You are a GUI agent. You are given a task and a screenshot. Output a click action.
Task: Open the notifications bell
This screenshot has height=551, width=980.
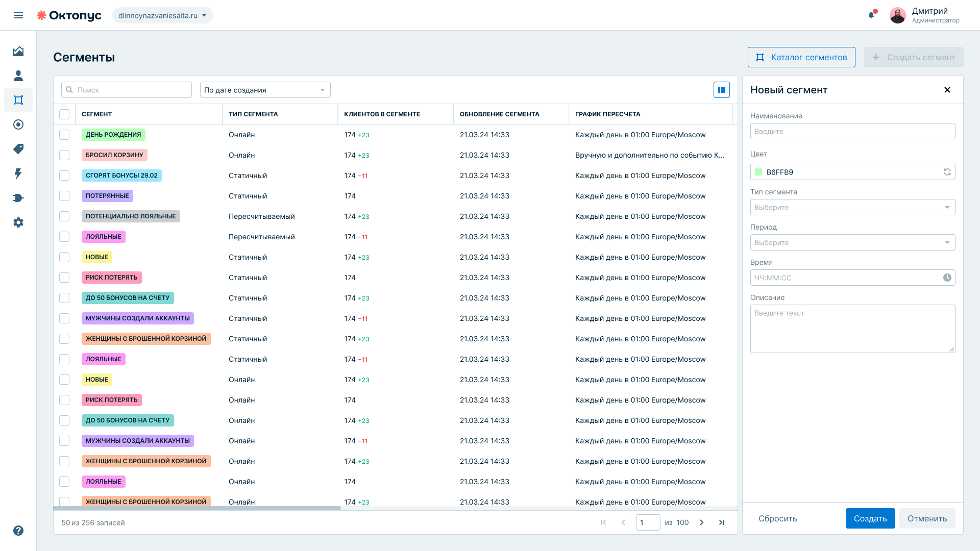tap(872, 15)
